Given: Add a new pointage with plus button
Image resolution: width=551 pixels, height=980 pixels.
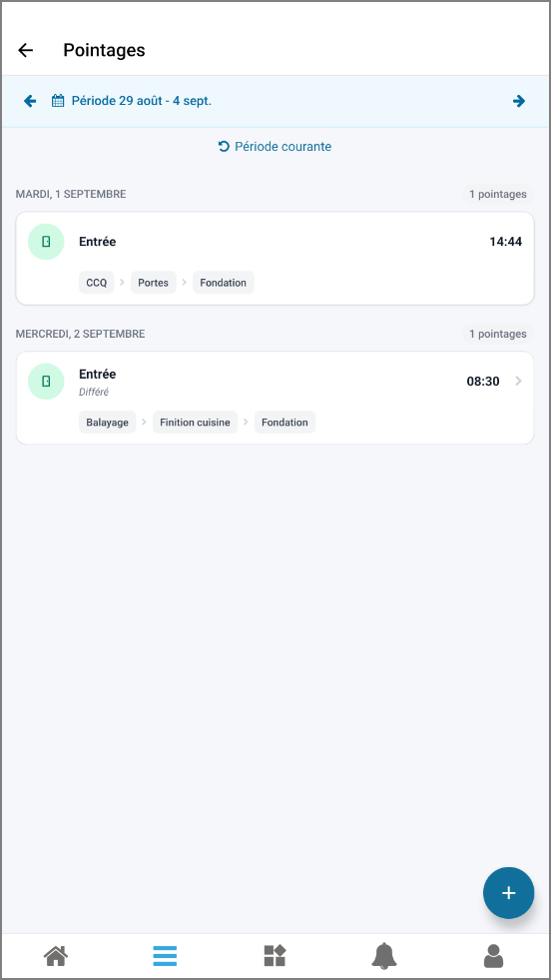Looking at the screenshot, I should pos(508,892).
